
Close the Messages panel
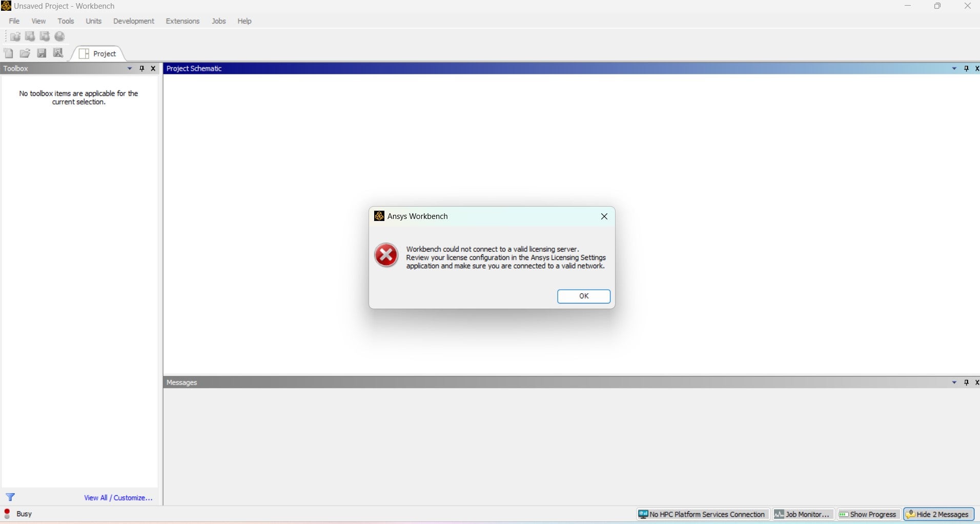(x=977, y=382)
